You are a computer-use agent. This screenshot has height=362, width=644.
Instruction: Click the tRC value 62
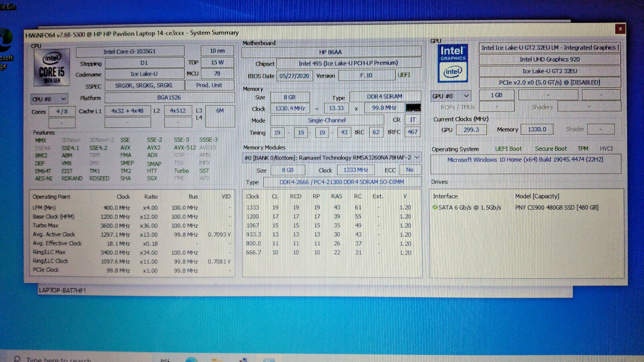click(376, 132)
